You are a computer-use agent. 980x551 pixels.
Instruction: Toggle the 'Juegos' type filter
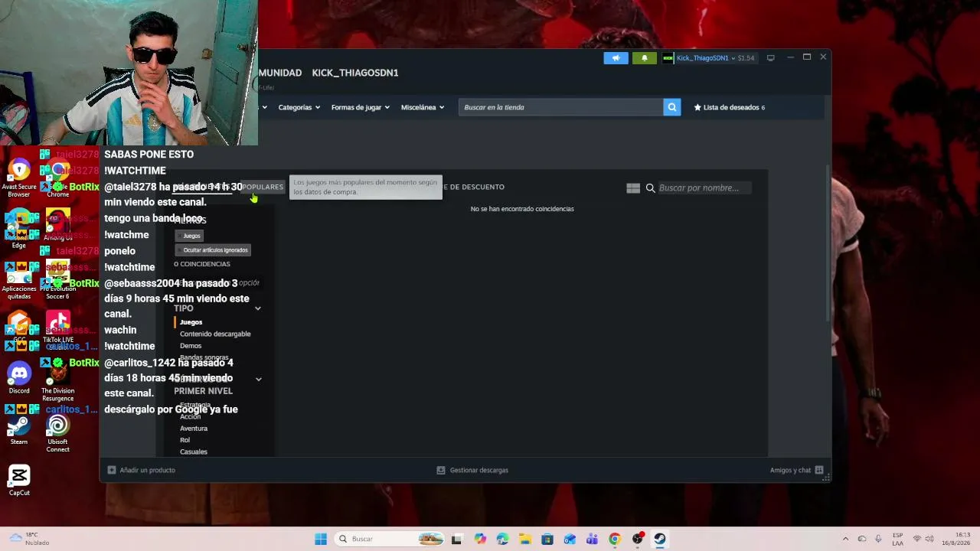tap(191, 322)
